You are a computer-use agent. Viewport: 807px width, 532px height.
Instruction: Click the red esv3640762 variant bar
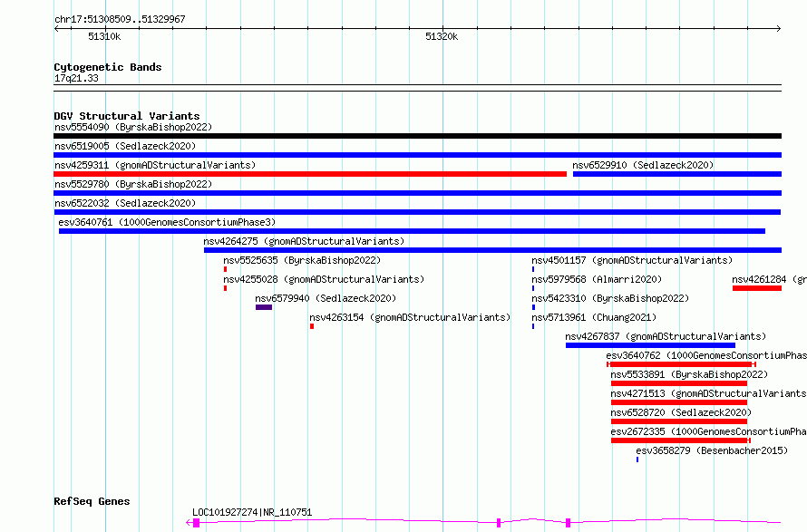tap(682, 364)
